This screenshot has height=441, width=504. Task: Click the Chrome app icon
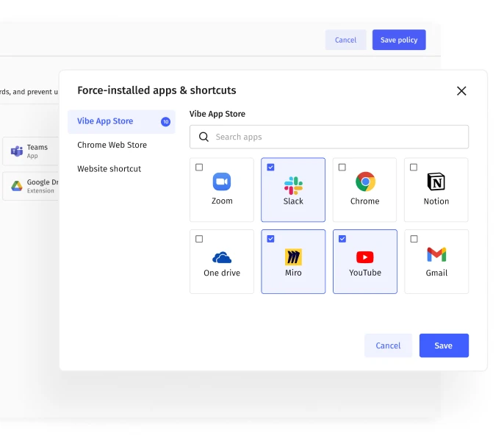(365, 182)
